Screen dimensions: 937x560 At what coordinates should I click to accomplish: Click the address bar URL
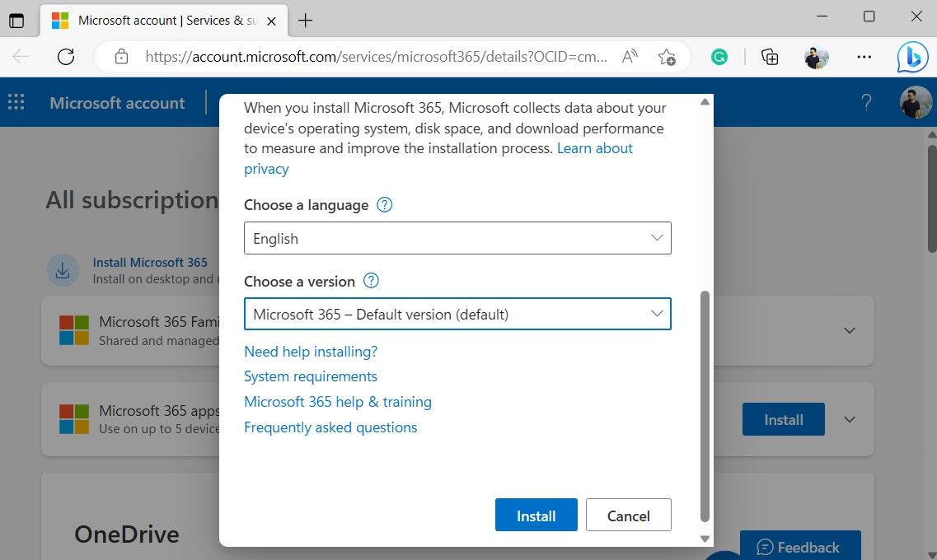pyautogui.click(x=376, y=57)
